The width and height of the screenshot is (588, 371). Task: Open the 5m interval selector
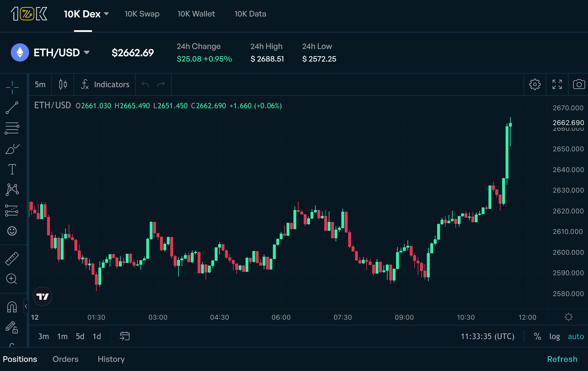tap(40, 84)
